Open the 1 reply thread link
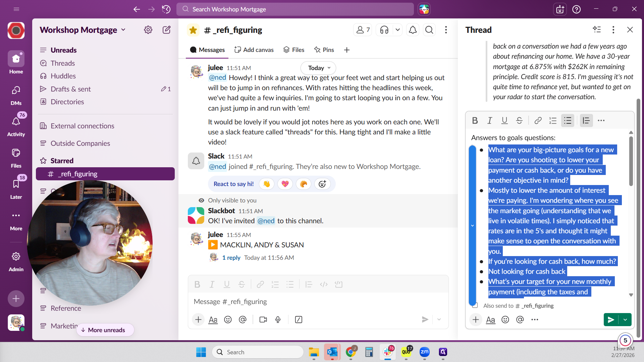The height and width of the screenshot is (362, 644). [x=231, y=257]
